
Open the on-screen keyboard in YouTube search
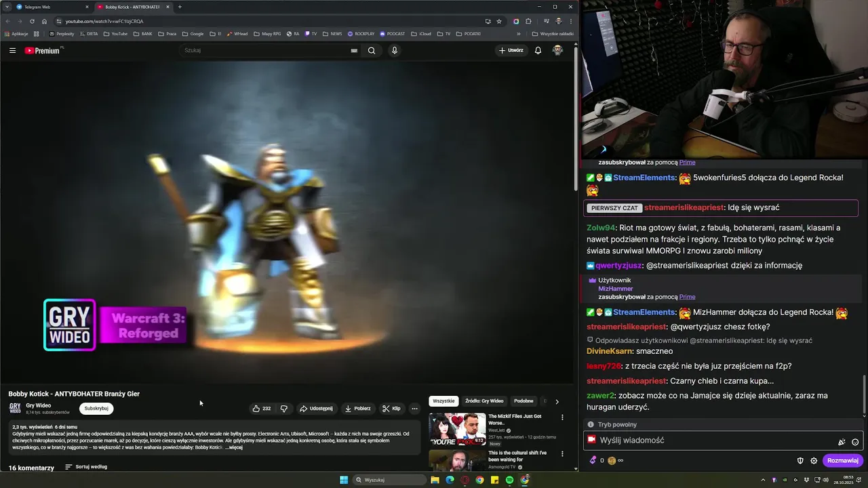(x=354, y=50)
